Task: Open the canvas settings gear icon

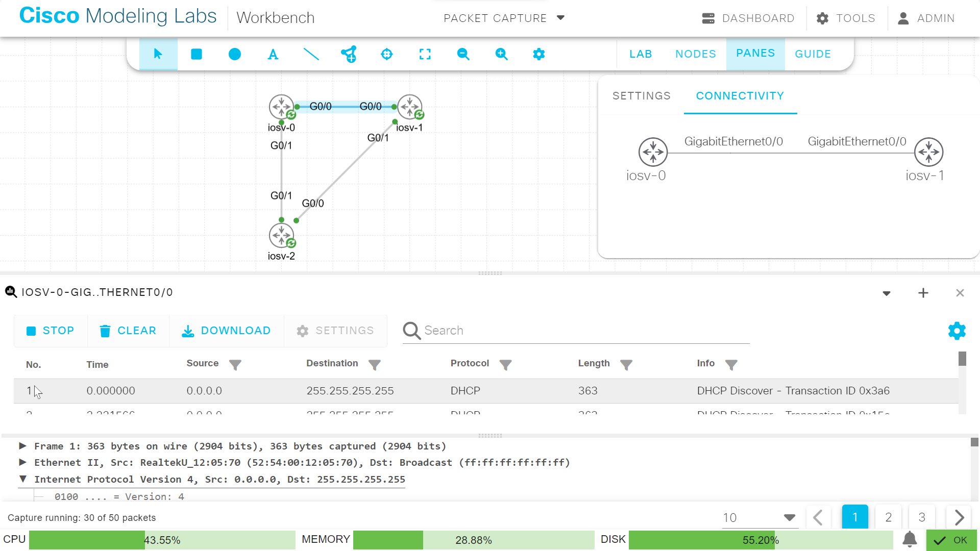Action: click(539, 54)
